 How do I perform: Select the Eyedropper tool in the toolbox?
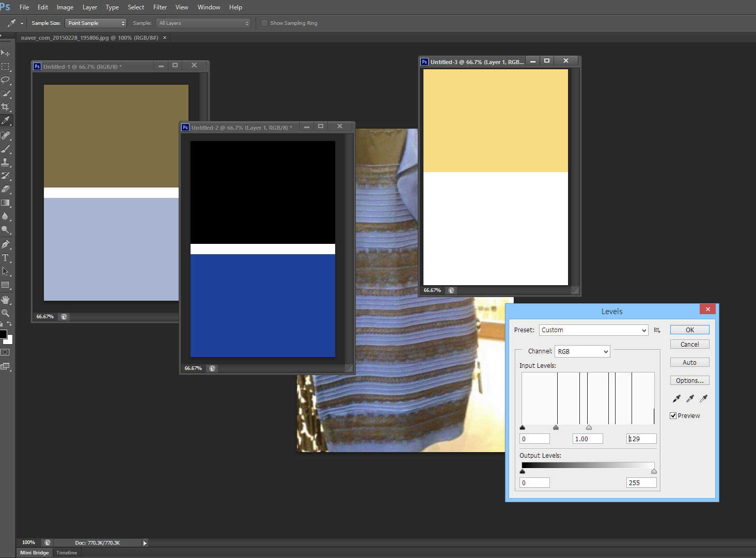pyautogui.click(x=6, y=120)
